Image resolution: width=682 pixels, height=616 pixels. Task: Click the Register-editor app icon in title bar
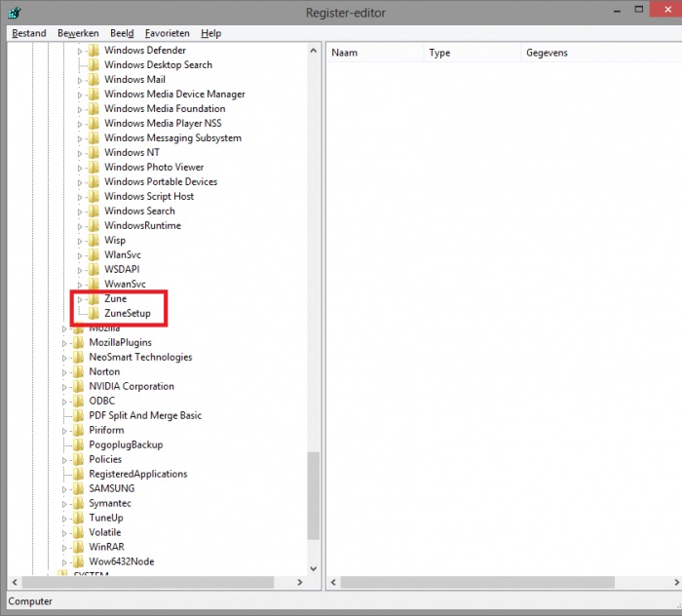click(15, 12)
